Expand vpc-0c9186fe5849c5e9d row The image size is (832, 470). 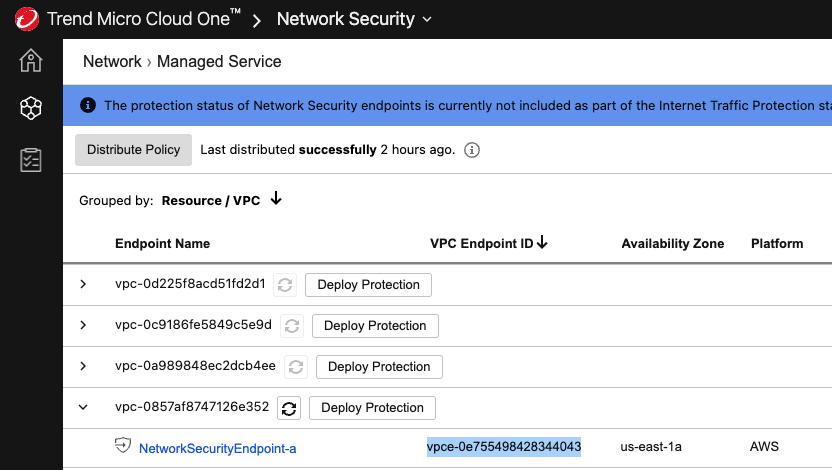(83, 325)
